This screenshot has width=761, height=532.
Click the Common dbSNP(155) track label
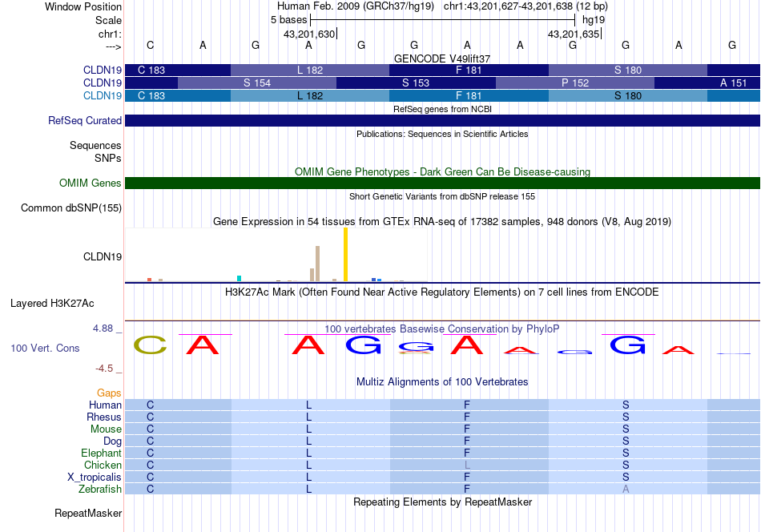pyautogui.click(x=70, y=208)
